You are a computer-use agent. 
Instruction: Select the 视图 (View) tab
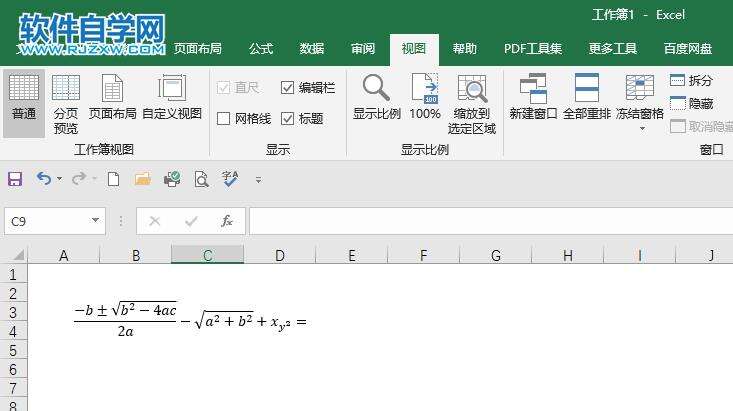[x=414, y=49]
